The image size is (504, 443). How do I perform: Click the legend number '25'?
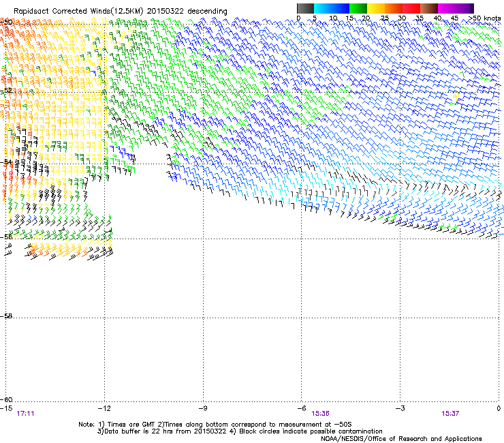coord(384,18)
